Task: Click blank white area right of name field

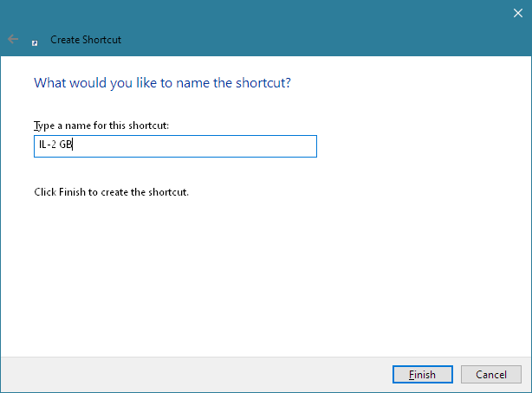Action: point(416,146)
